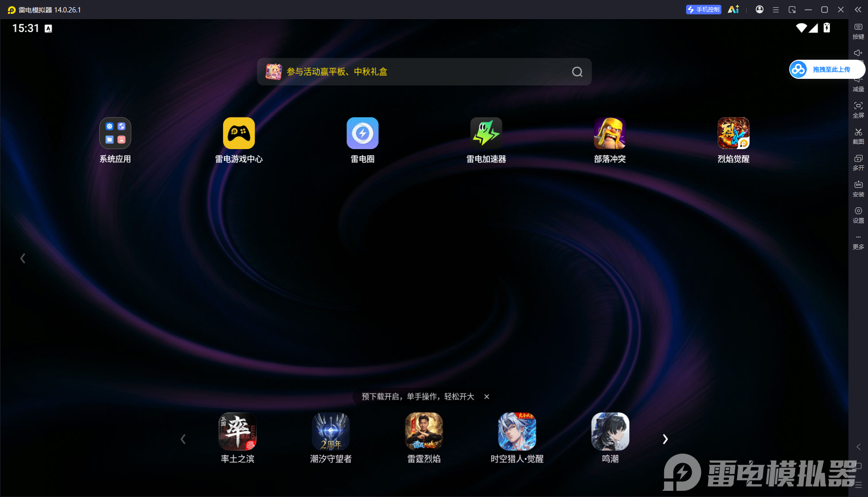Open Android recent apps menu button
Screen dimensions: 868x497
coord(858,485)
